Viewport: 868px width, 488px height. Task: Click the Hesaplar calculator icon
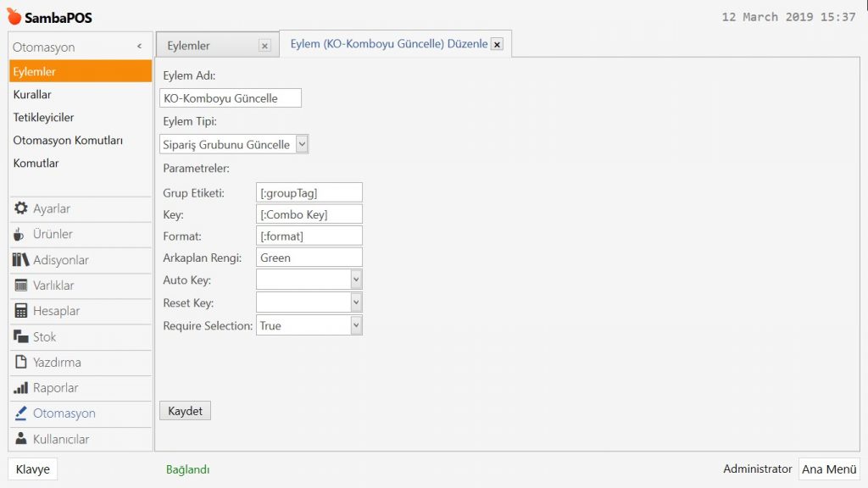click(x=21, y=311)
